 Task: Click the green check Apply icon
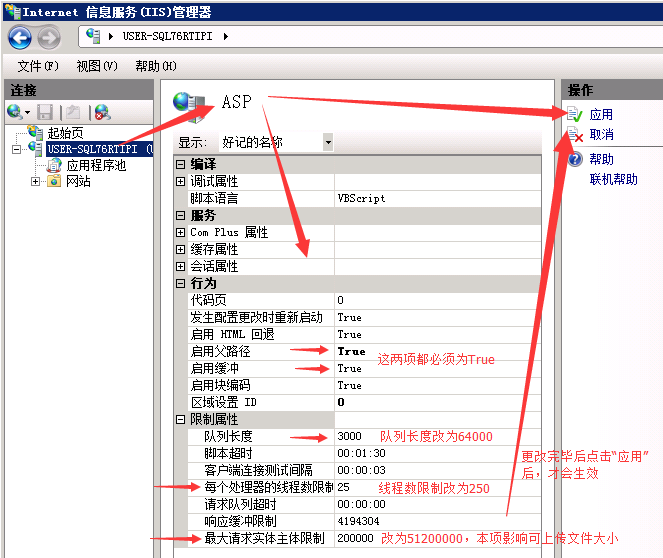[575, 114]
